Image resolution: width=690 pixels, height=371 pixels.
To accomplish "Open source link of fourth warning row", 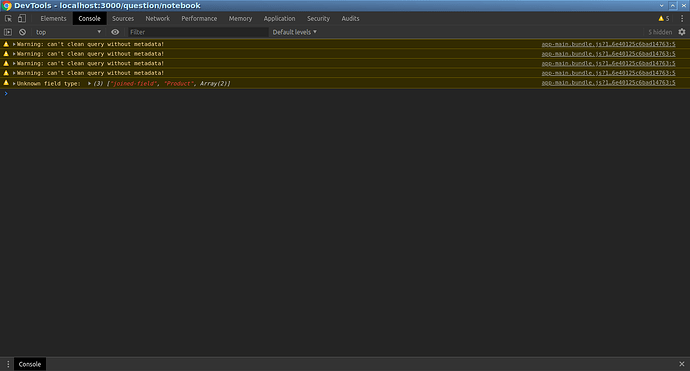I will 608,73.
